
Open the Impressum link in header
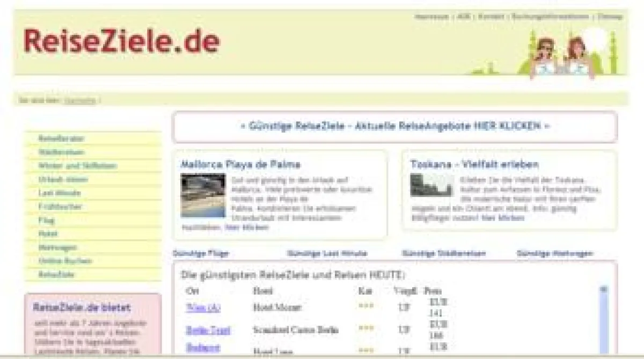tap(431, 17)
